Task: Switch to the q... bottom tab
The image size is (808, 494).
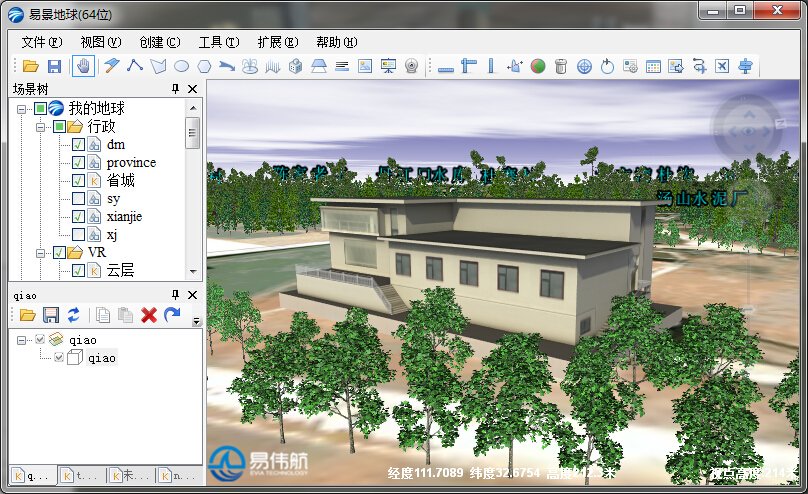Action: coord(30,475)
